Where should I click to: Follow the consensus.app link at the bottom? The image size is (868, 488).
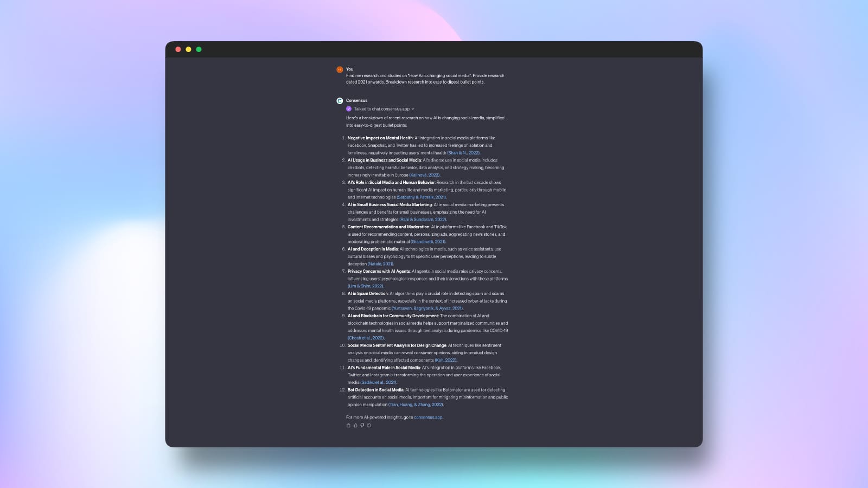tap(428, 418)
